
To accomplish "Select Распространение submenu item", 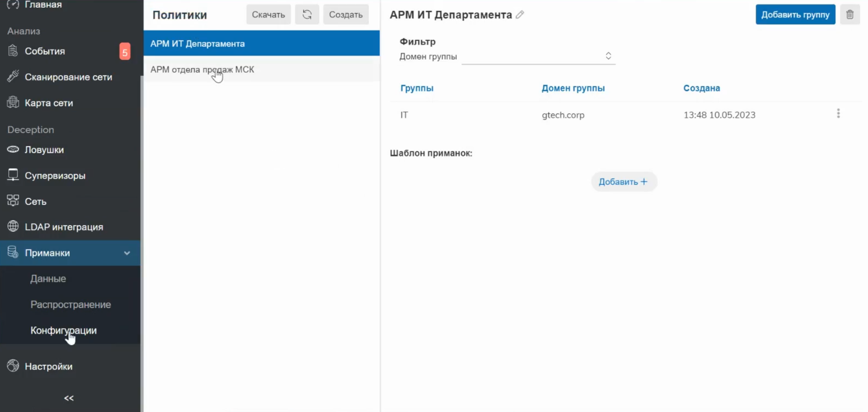I will click(70, 305).
